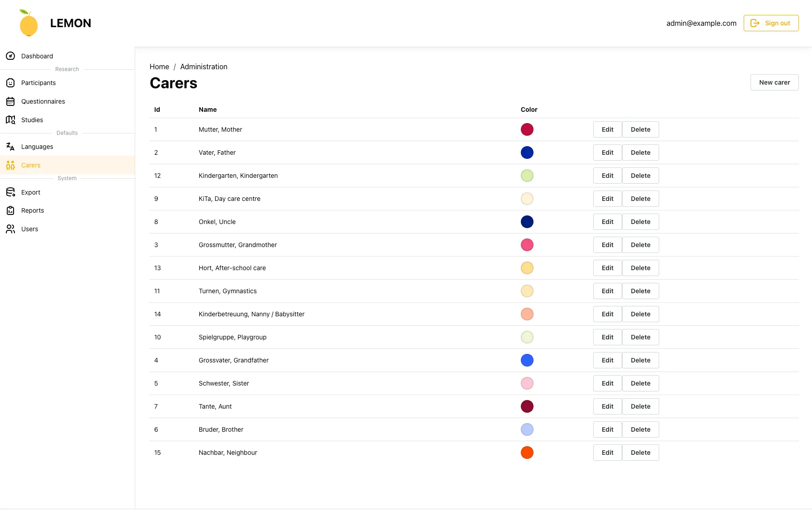This screenshot has height=510, width=812.
Task: Open Questionnaires using its calendar icon
Action: coord(10,101)
